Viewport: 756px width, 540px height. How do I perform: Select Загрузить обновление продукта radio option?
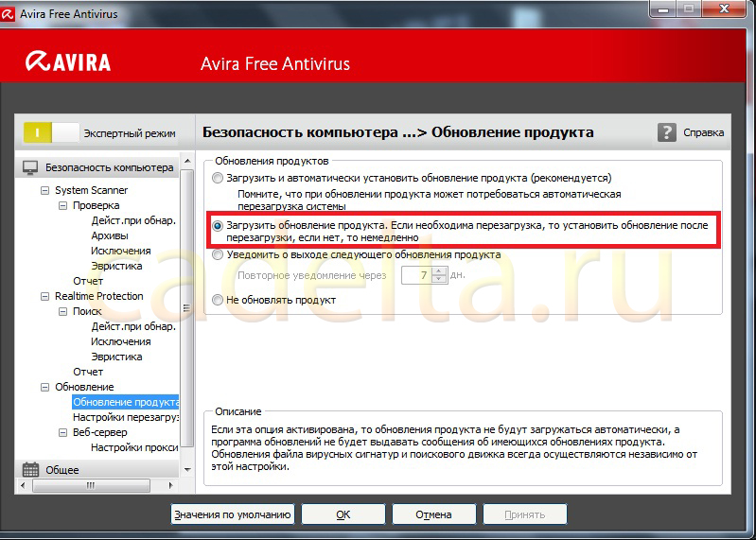click(x=218, y=225)
